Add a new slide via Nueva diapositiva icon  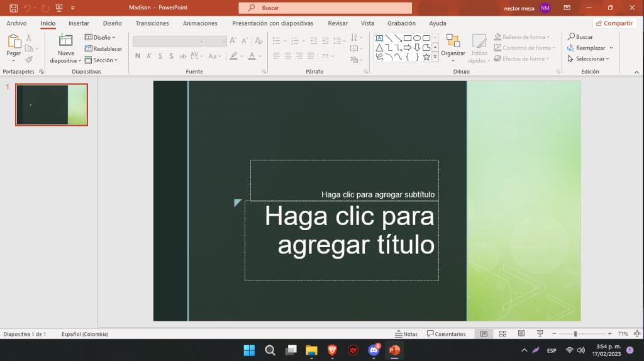[x=65, y=41]
